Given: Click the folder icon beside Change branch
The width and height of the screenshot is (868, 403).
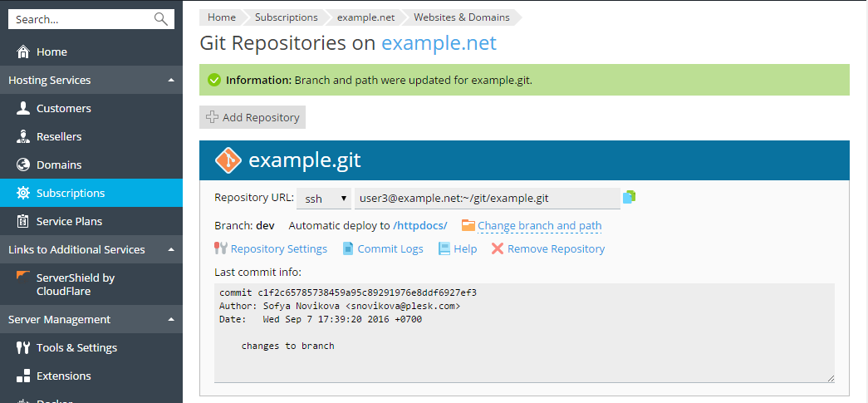Looking at the screenshot, I should [468, 225].
